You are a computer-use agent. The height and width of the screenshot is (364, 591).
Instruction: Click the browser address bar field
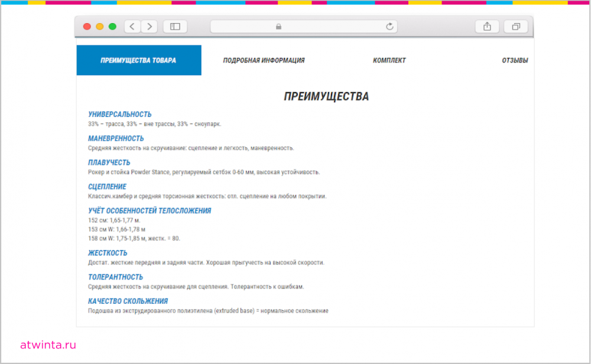304,27
